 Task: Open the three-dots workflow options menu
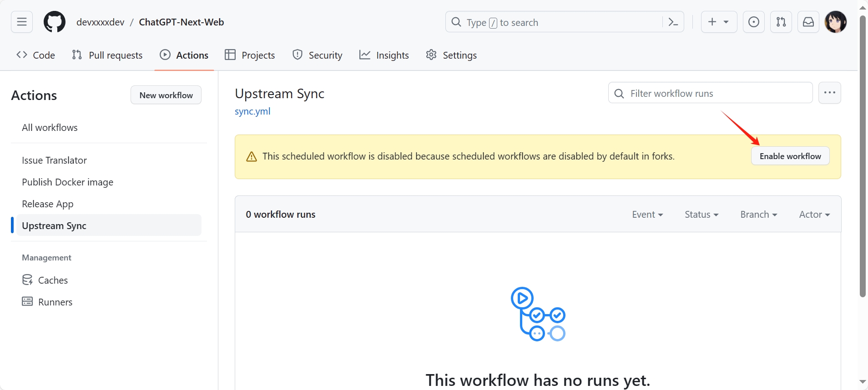830,93
